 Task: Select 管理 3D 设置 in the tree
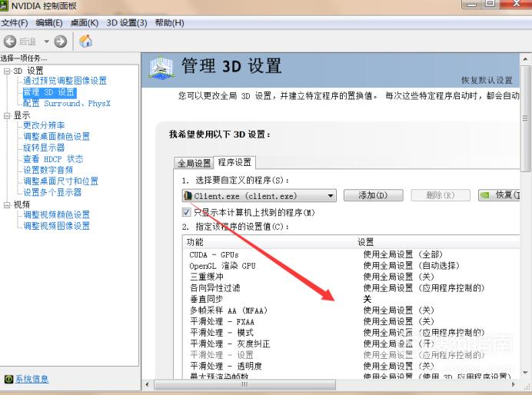49,92
